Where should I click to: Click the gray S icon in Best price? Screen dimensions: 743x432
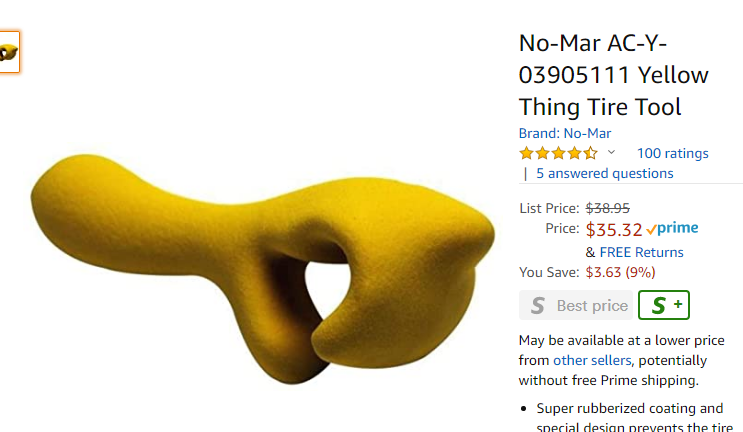[x=538, y=306]
